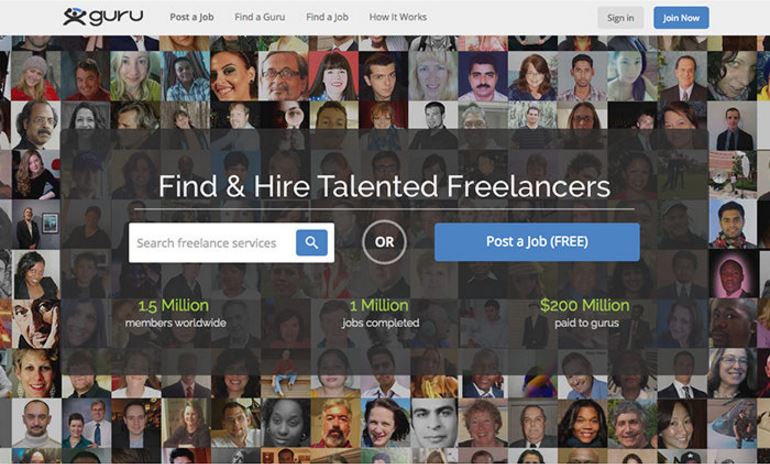
Task: Go to Find a Job page
Action: [327, 17]
